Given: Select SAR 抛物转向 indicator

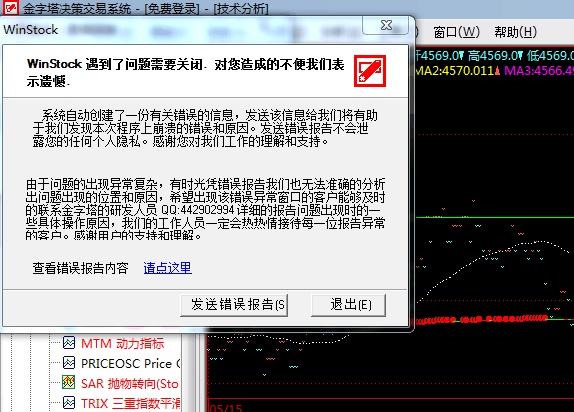Looking at the screenshot, I should (130, 384).
